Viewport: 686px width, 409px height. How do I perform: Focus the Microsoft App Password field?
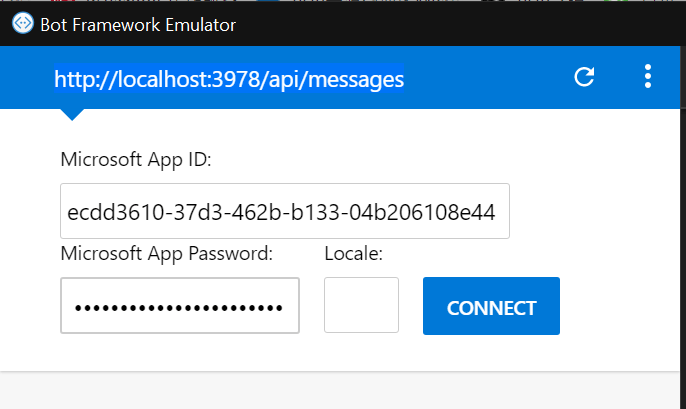click(x=180, y=305)
